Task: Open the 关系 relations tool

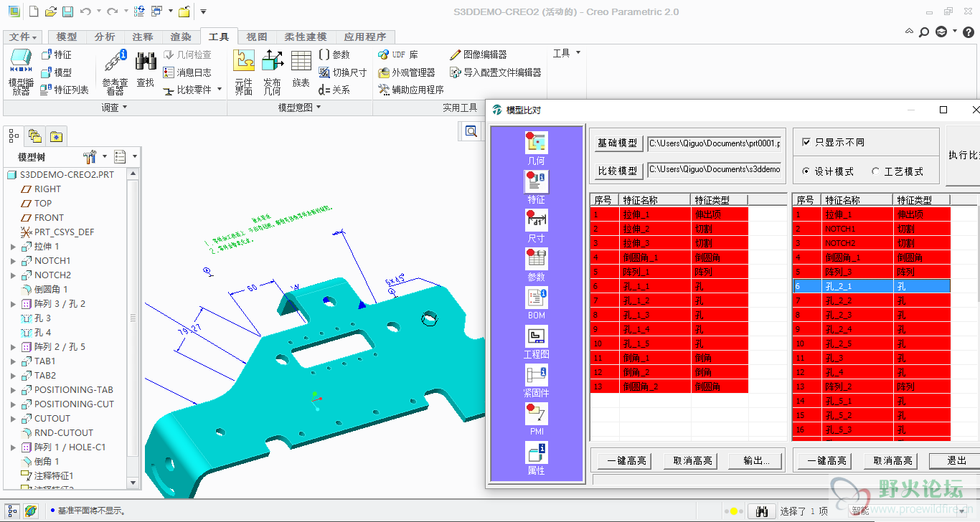Action: (334, 90)
